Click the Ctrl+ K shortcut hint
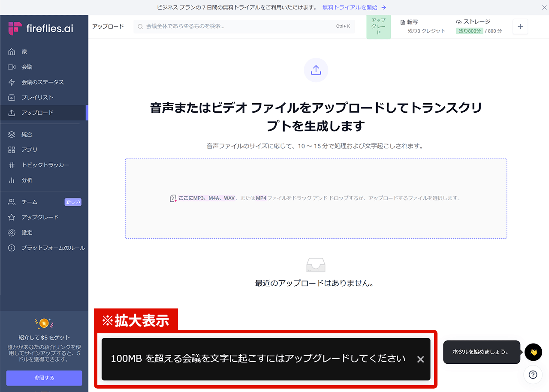This screenshot has width=549, height=392. 343,27
